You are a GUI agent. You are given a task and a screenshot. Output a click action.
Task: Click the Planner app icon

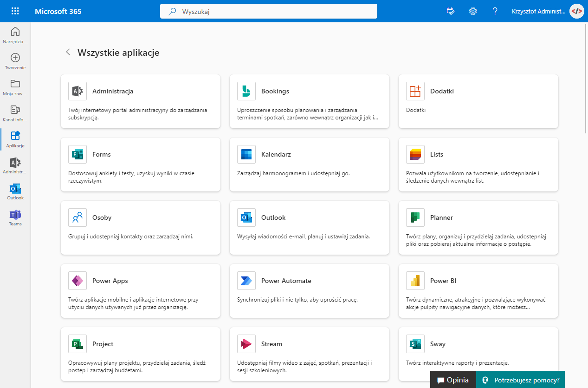click(x=415, y=217)
